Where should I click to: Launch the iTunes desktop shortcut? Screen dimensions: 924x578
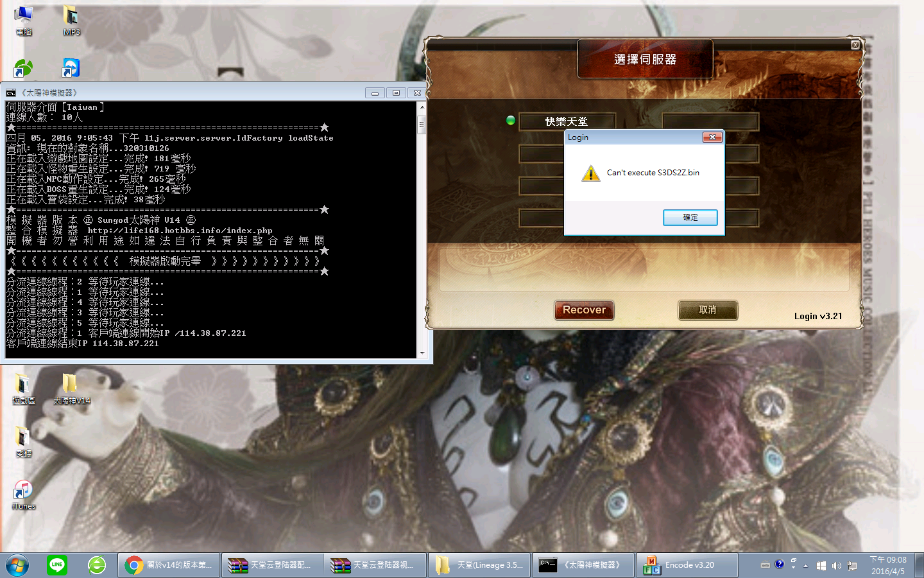tap(24, 495)
